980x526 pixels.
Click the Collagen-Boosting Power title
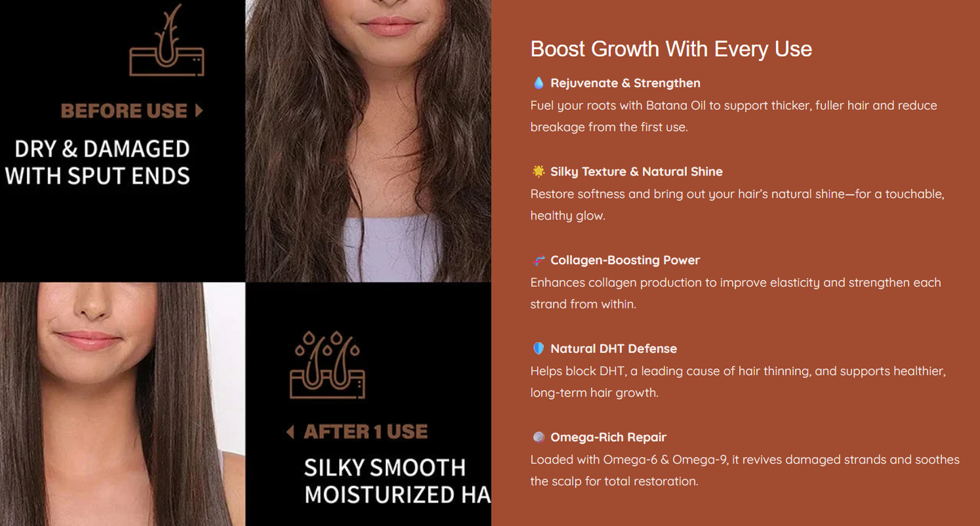coord(625,260)
